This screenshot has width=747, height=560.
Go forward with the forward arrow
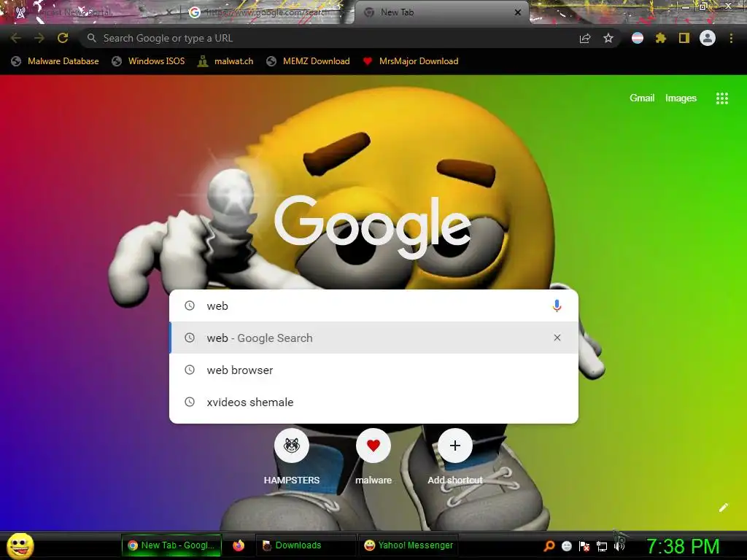pyautogui.click(x=39, y=38)
